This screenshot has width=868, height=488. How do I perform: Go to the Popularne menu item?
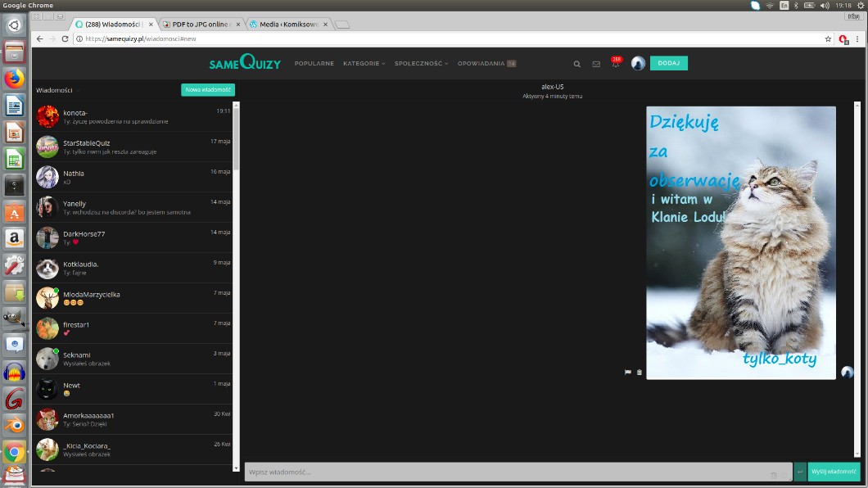coord(314,63)
